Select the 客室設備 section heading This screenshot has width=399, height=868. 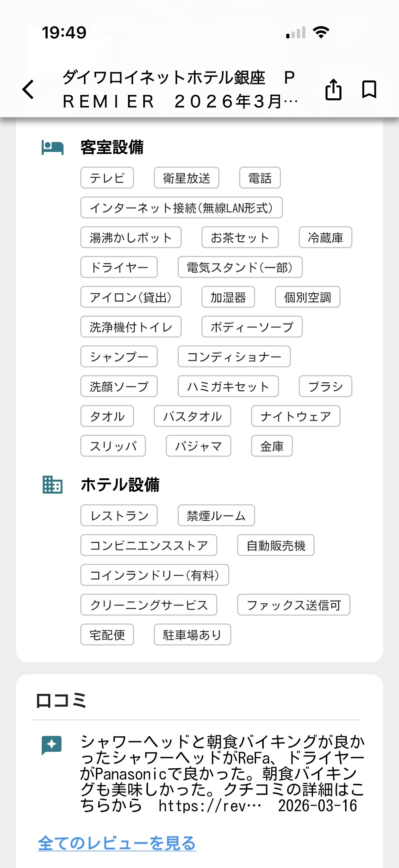pos(112,147)
